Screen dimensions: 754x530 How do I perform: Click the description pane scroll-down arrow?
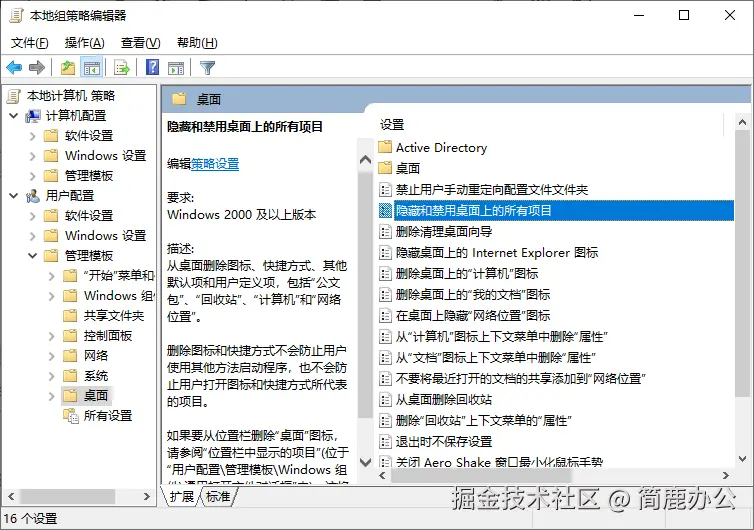click(365, 463)
